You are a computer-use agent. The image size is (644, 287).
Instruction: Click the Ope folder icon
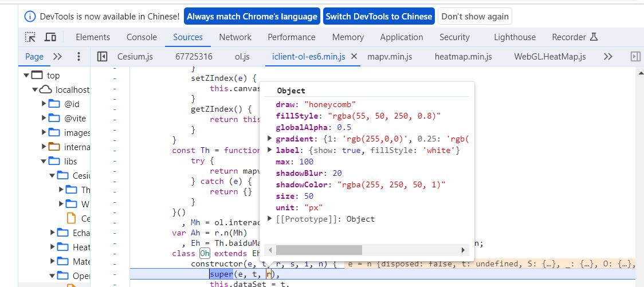(x=63, y=276)
